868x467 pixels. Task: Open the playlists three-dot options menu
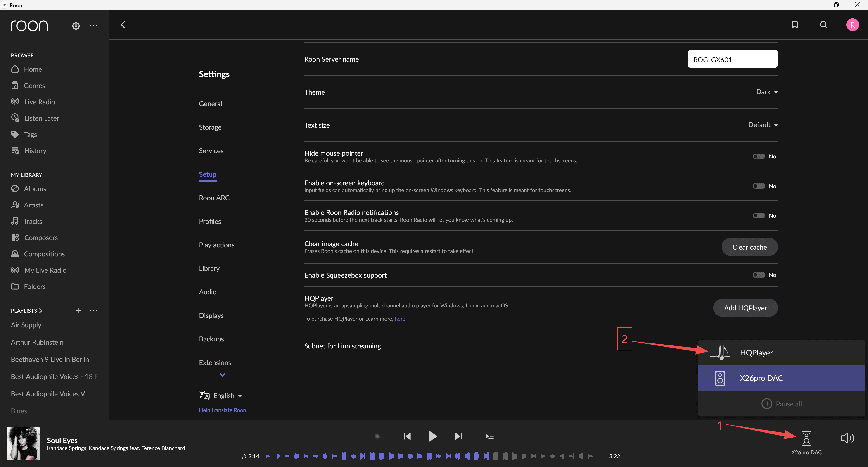(94, 311)
